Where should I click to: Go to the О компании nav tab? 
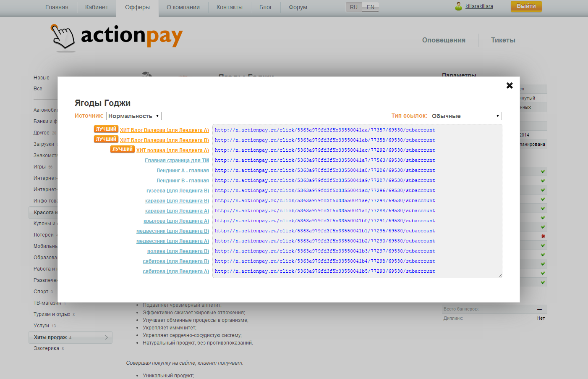(183, 7)
